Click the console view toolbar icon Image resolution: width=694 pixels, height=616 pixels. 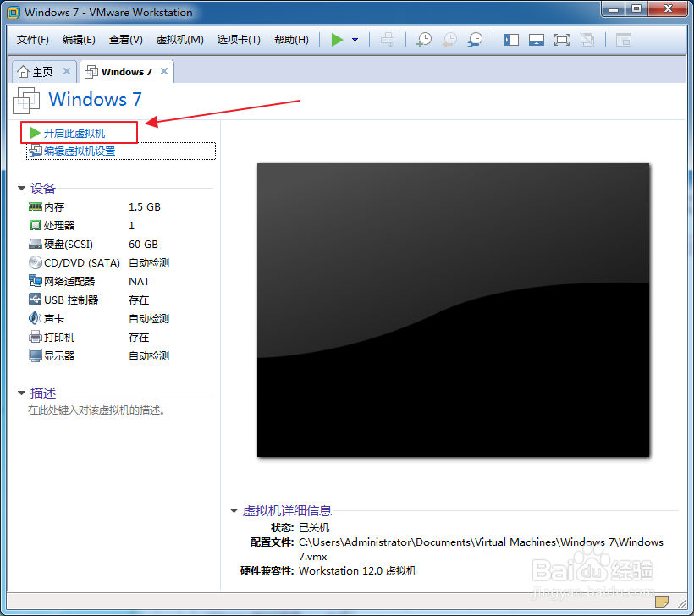pyautogui.click(x=624, y=41)
